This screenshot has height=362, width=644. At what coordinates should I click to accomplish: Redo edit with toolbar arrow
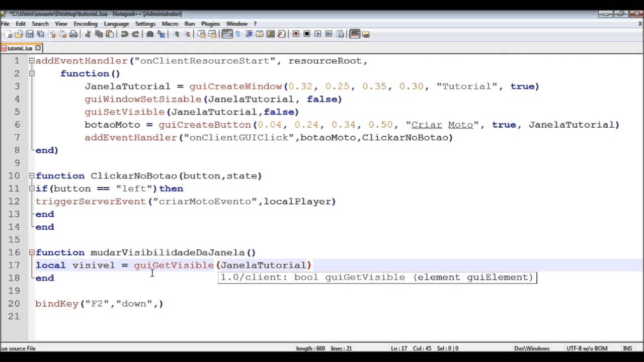pyautogui.click(x=135, y=34)
